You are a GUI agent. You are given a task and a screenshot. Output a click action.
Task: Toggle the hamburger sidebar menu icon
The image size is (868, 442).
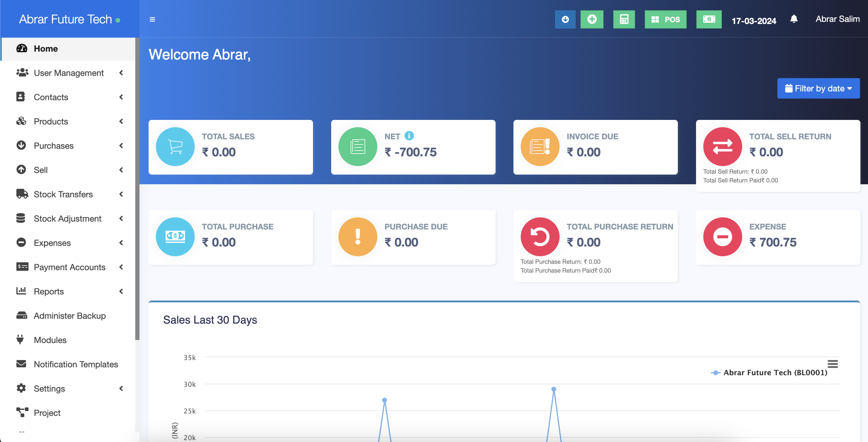click(x=152, y=19)
